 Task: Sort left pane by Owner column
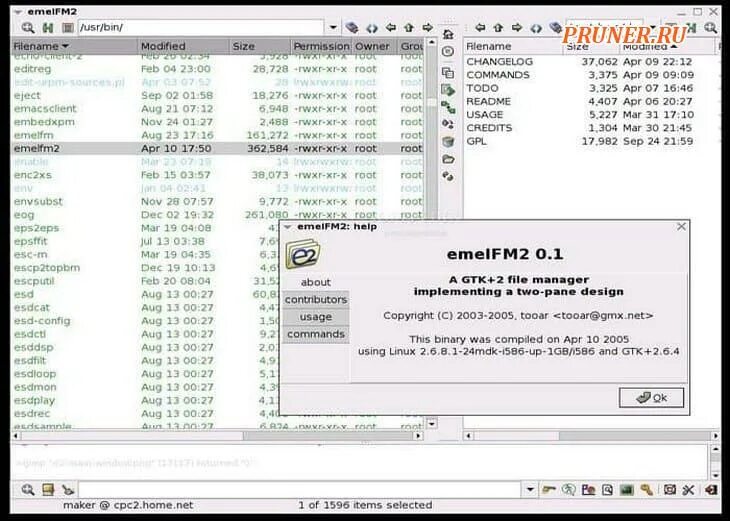click(374, 46)
